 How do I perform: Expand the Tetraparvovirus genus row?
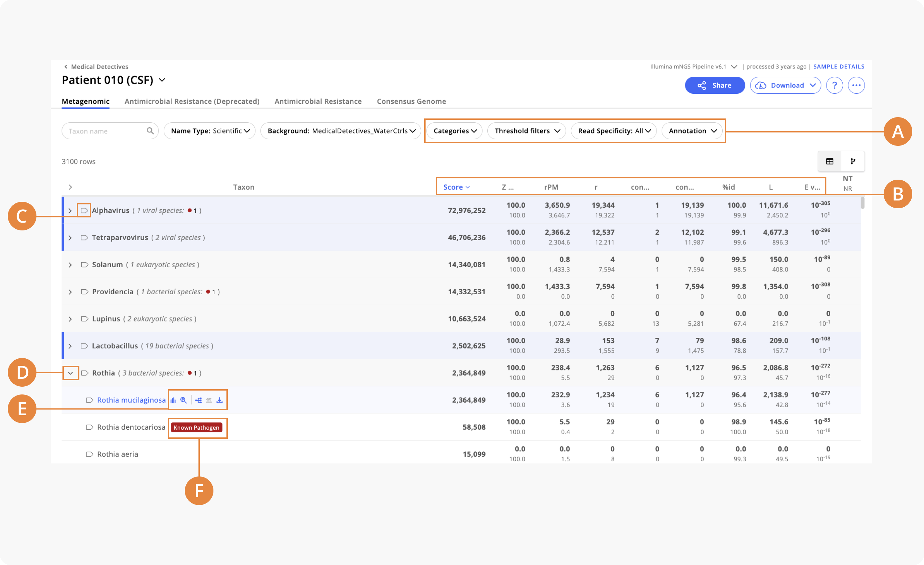70,238
